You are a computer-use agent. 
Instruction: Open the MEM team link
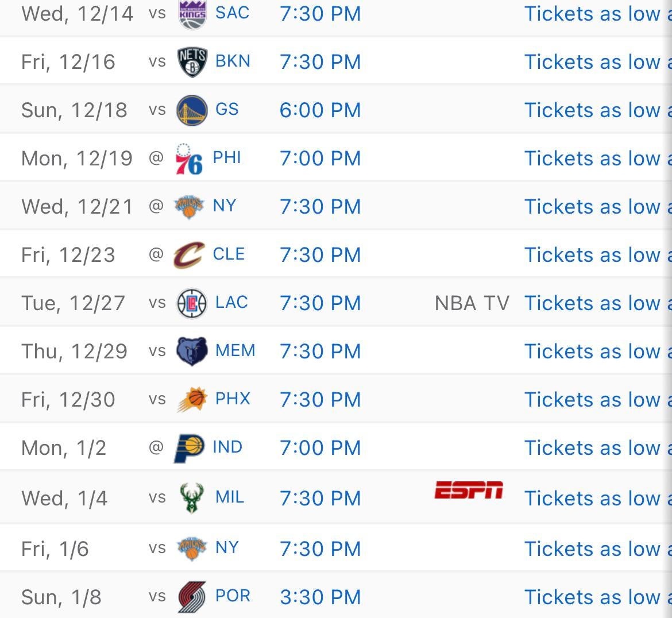pyautogui.click(x=235, y=350)
